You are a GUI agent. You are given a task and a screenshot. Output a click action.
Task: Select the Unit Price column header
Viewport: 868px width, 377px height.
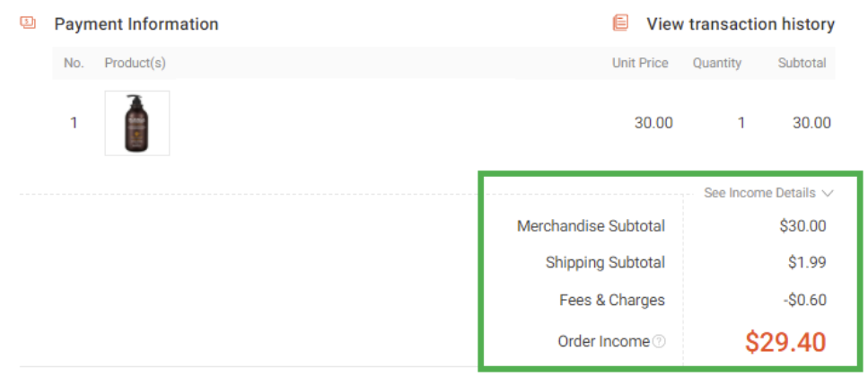(640, 63)
